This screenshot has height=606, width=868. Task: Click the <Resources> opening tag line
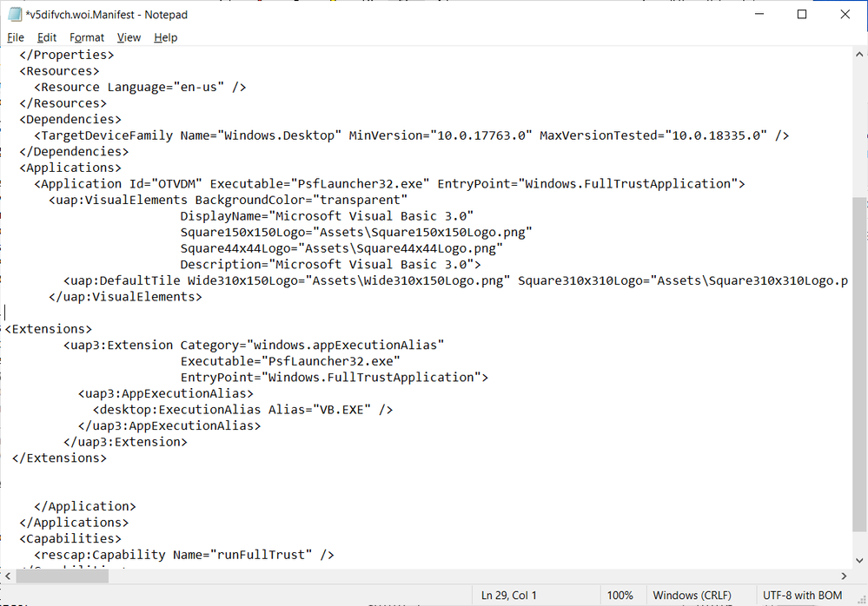click(59, 71)
